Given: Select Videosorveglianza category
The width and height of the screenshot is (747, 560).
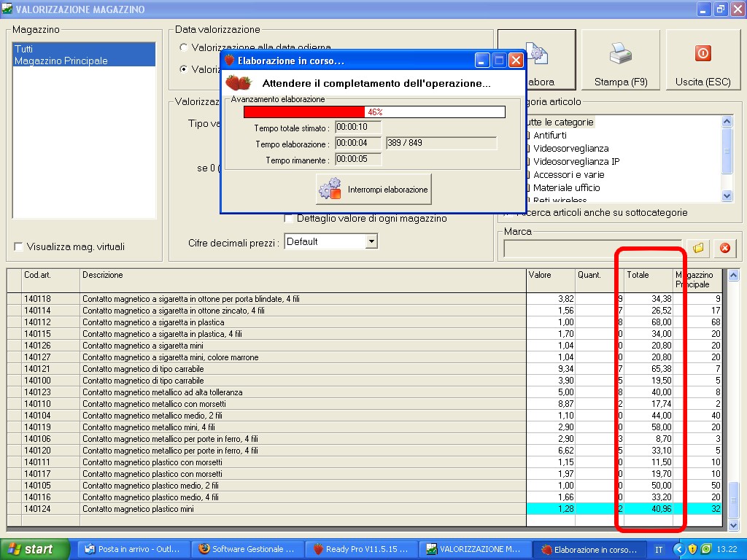Looking at the screenshot, I should (570, 149).
